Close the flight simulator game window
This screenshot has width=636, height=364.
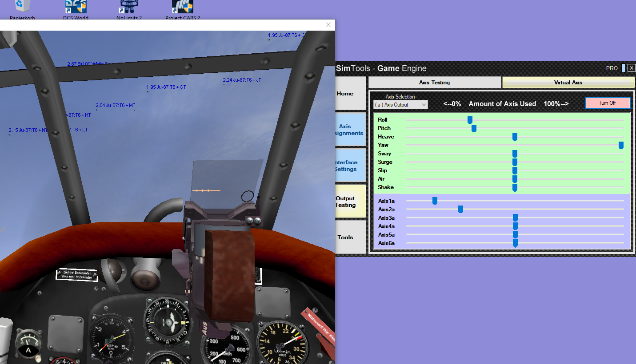(x=328, y=25)
